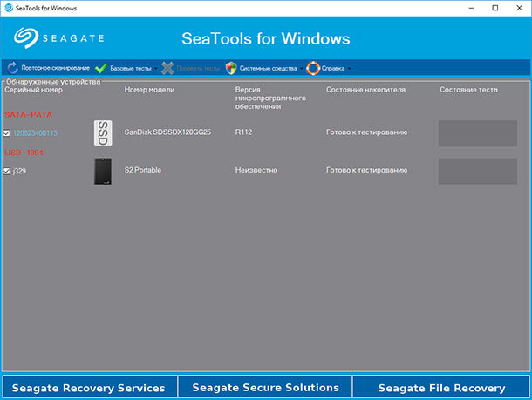Expand the Справка dropdown arrow
The width and height of the screenshot is (532, 400).
tap(349, 69)
